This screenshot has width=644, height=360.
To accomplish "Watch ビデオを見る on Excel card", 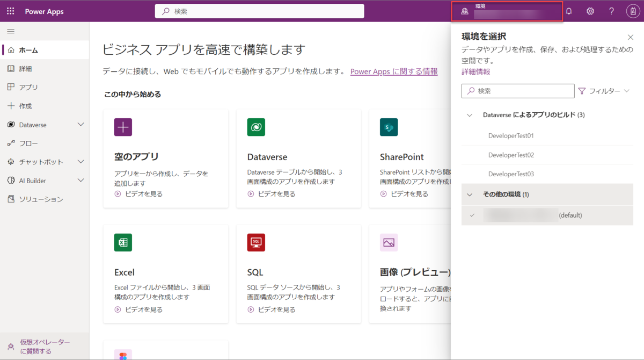I will tap(138, 309).
